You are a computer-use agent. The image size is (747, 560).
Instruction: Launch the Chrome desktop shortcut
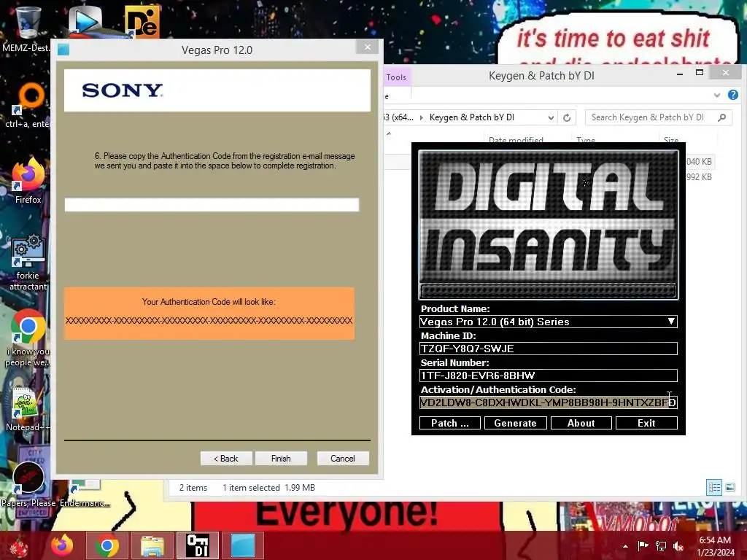[x=28, y=337]
